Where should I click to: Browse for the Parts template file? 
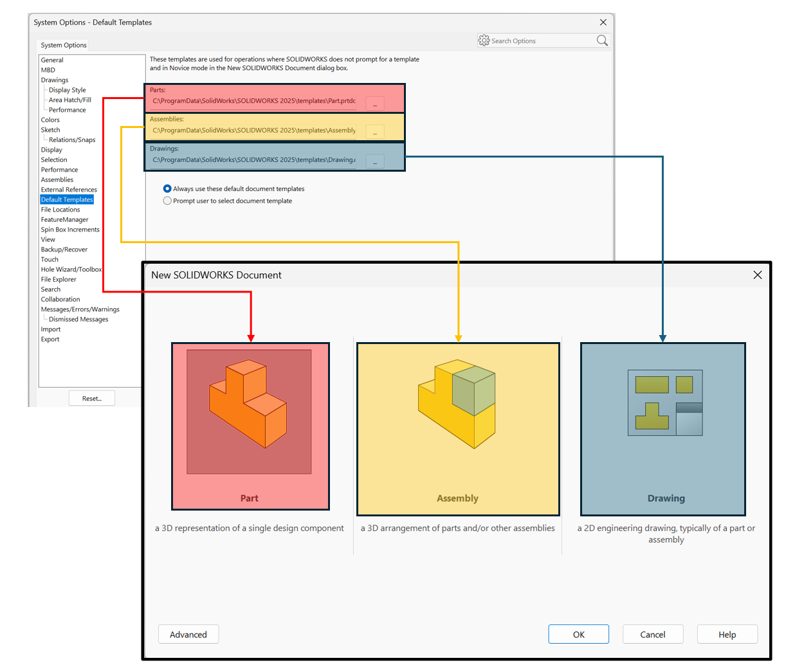pyautogui.click(x=375, y=103)
